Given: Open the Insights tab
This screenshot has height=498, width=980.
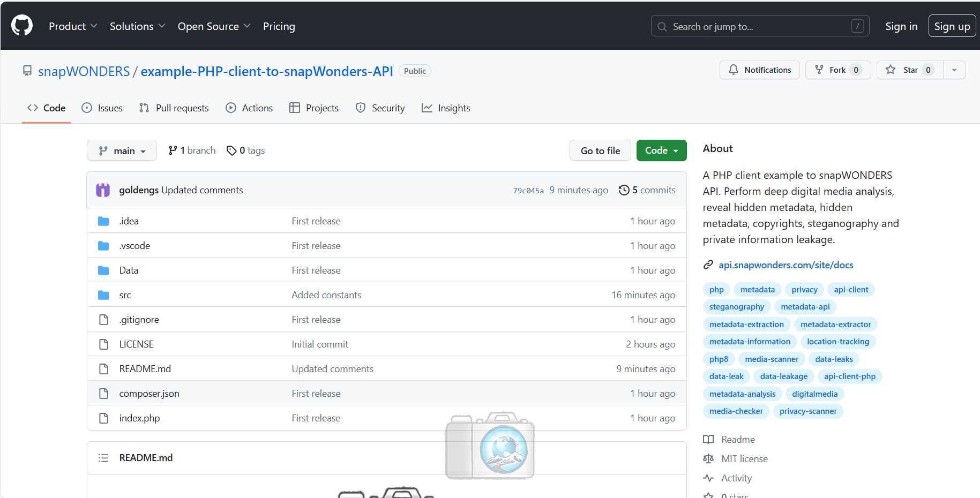Looking at the screenshot, I should (446, 108).
